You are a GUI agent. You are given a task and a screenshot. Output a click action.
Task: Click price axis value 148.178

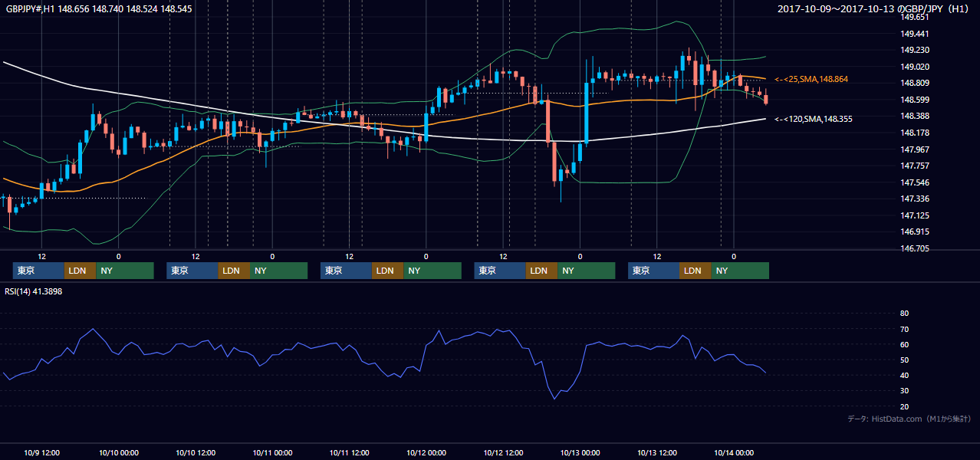[x=916, y=133]
